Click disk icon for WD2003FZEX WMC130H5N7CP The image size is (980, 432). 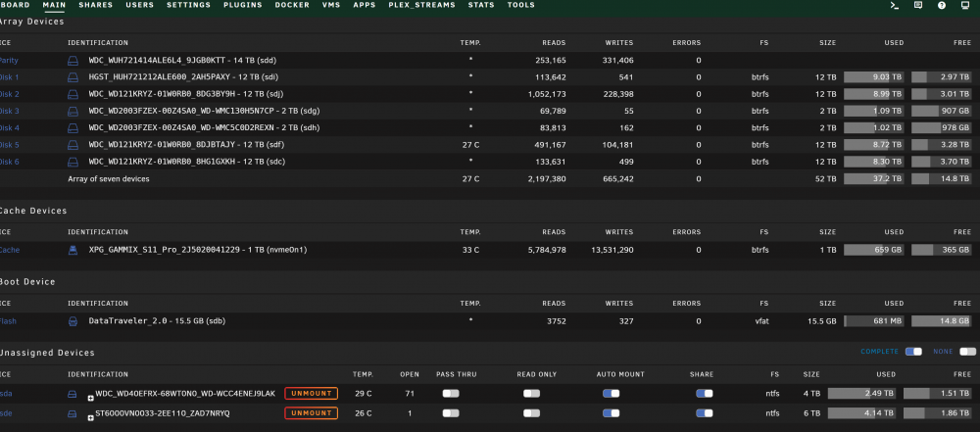point(73,112)
